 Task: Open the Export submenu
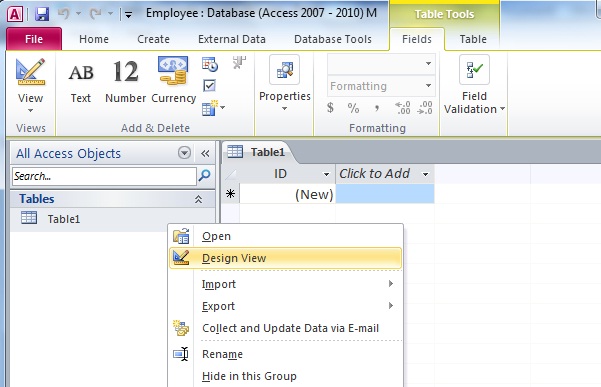[286, 306]
